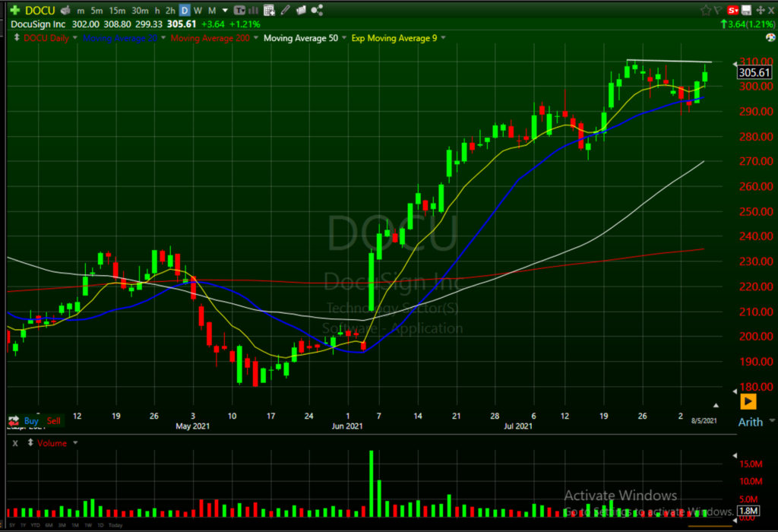Select the 5Y range
Image resolution: width=778 pixels, height=532 pixels.
[x=12, y=525]
